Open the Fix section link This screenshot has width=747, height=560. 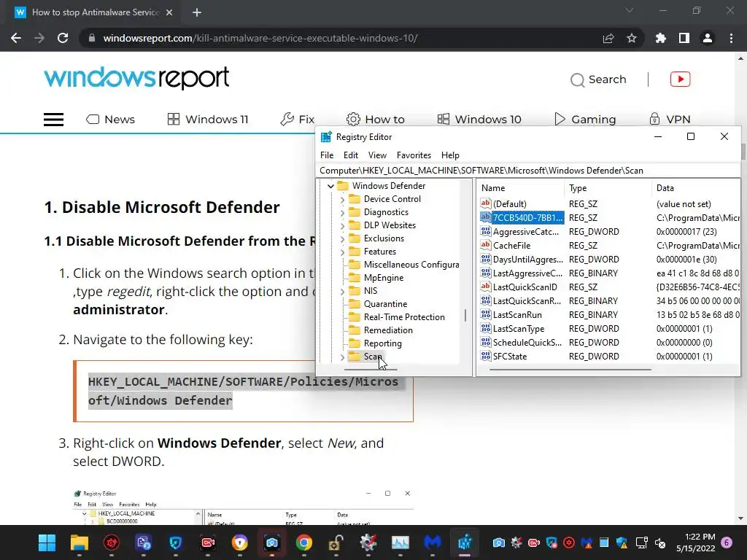click(x=298, y=119)
